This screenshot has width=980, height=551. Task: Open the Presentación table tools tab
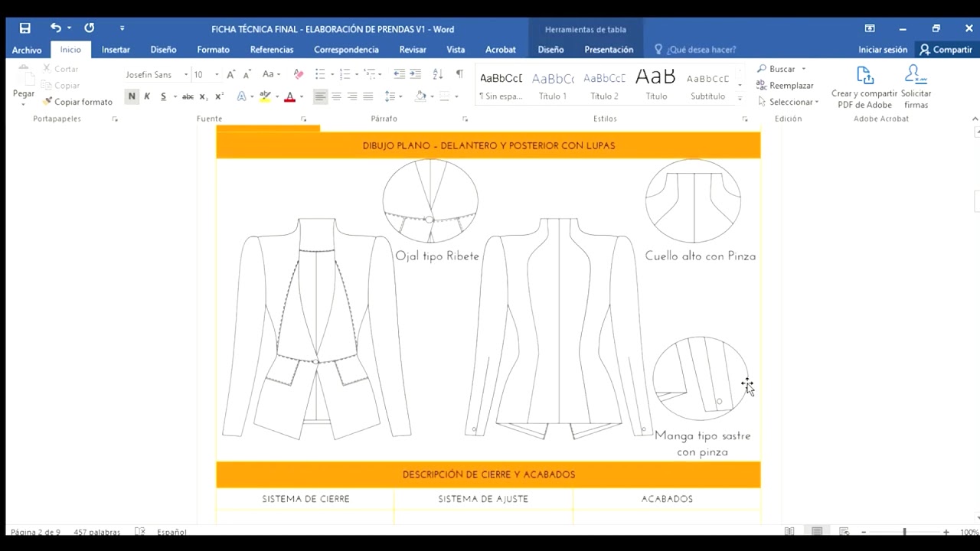tap(609, 50)
